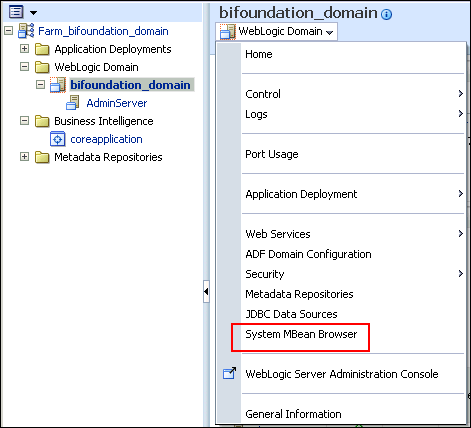Click the WebLogic Domain menu button icon
Screen dimensions: 471x428
point(228,32)
